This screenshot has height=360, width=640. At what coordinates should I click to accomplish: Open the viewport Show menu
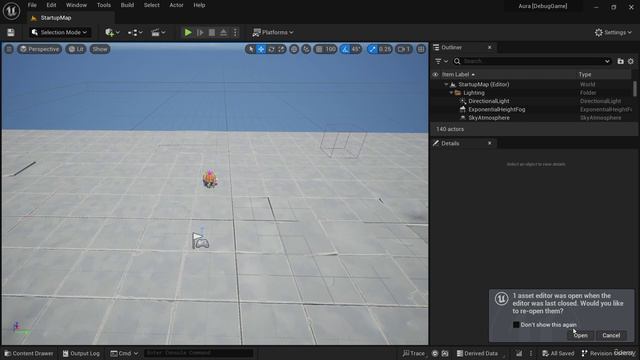point(100,49)
